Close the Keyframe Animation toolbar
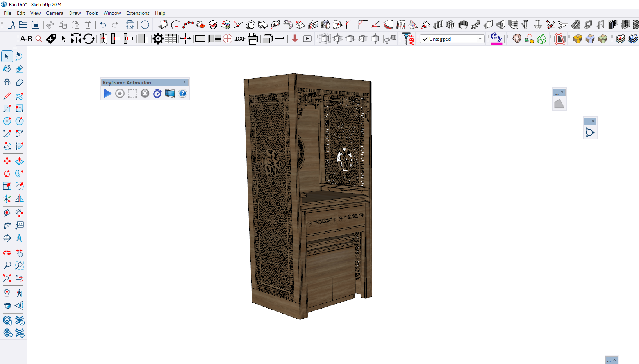 (186, 82)
